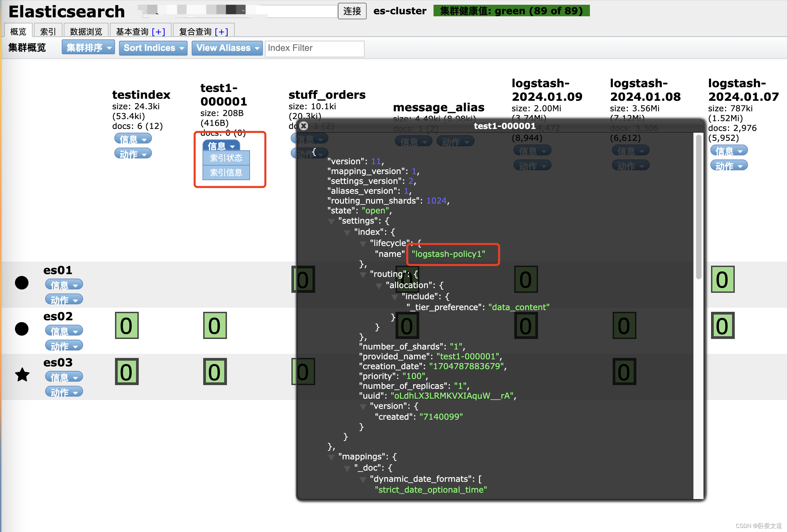Open es03 node 信息 dropdown
This screenshot has width=787, height=532.
coord(64,377)
